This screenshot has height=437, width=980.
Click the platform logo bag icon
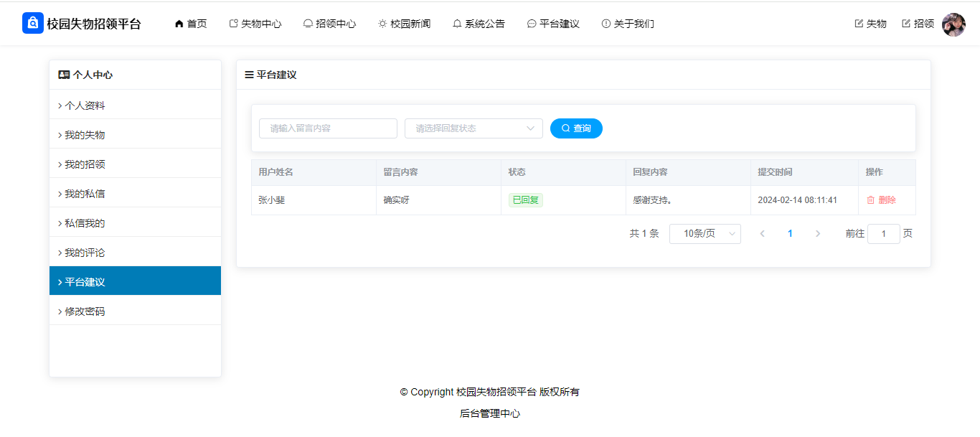pos(33,23)
